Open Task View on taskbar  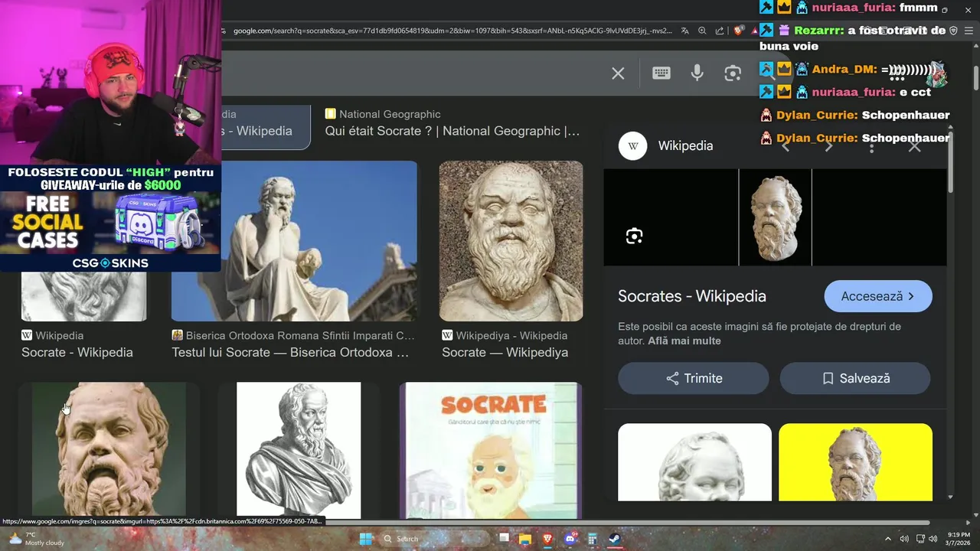[x=503, y=539]
